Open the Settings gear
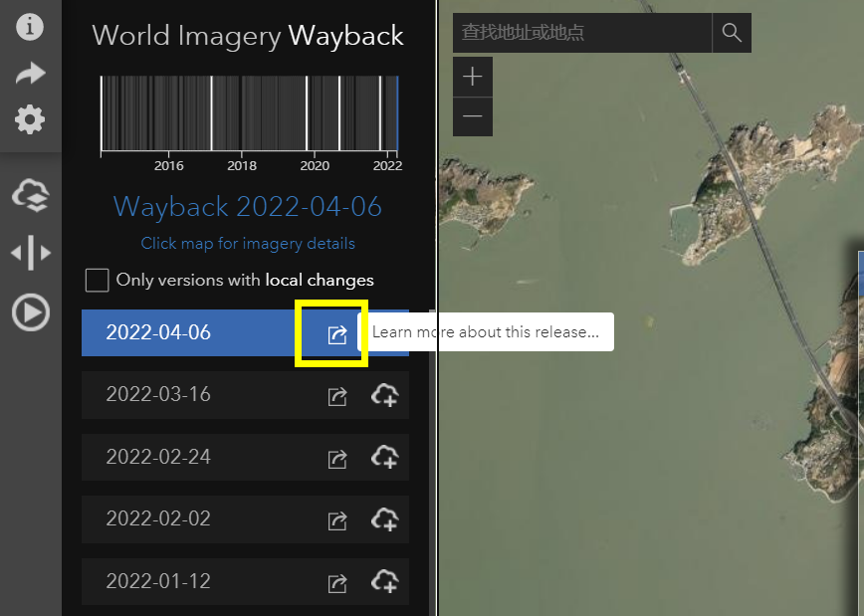Image resolution: width=864 pixels, height=616 pixels. [30, 119]
